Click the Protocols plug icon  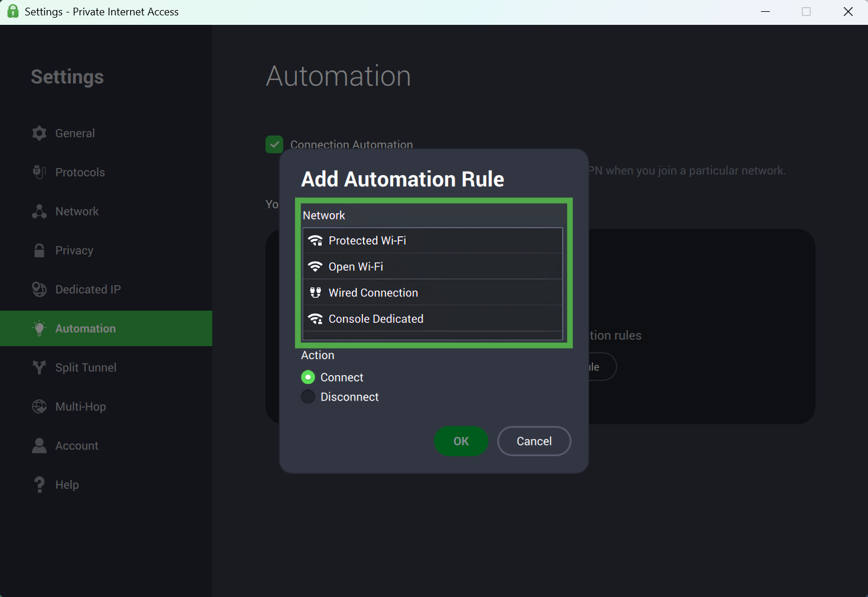tap(39, 172)
